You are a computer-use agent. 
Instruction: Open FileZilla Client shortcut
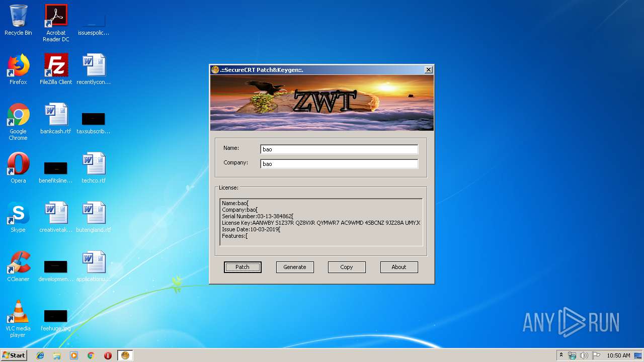pyautogui.click(x=56, y=69)
